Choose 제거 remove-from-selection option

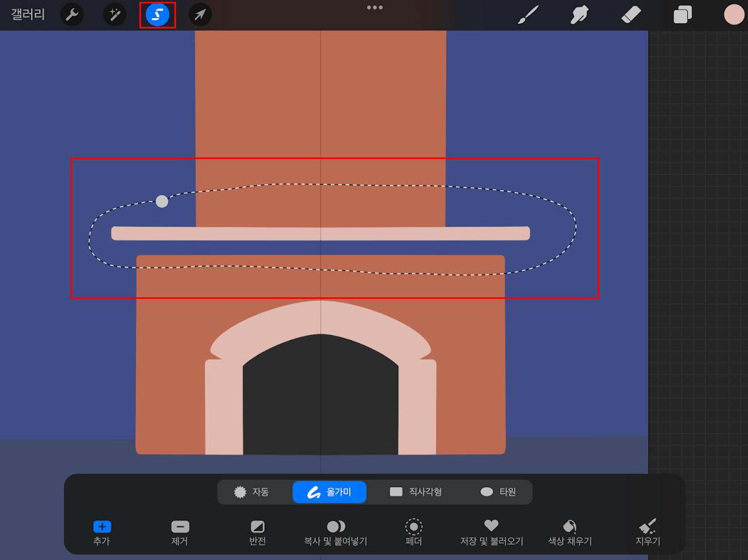click(180, 533)
